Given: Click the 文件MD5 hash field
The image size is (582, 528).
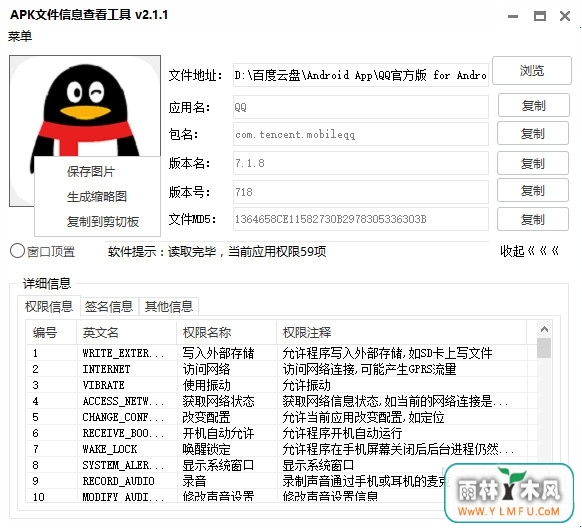Looking at the screenshot, I should [360, 219].
